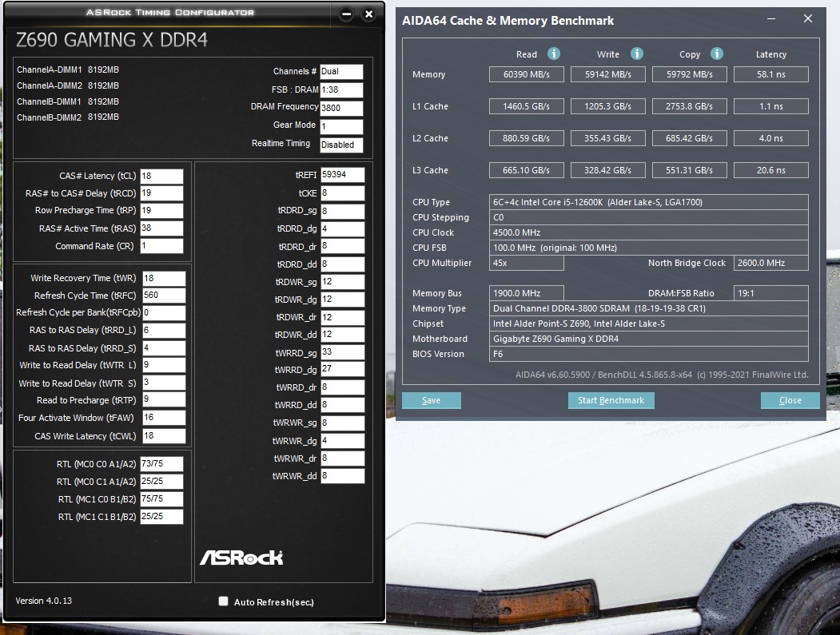This screenshot has width=840, height=635.
Task: Select the RTL (MC1 C1 B1/B2) field
Action: (161, 517)
